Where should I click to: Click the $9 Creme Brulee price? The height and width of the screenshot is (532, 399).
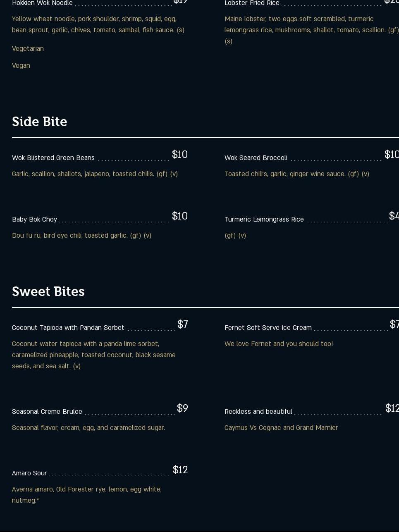pyautogui.click(x=182, y=408)
